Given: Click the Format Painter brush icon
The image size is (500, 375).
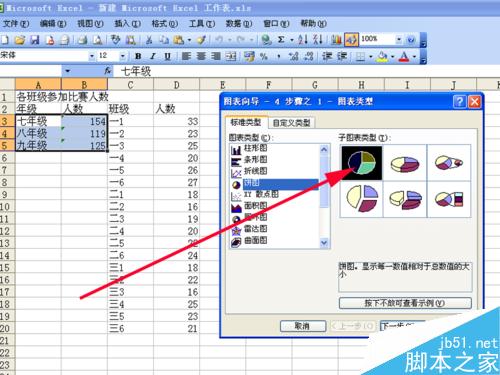Looking at the screenshot, I should (201, 40).
